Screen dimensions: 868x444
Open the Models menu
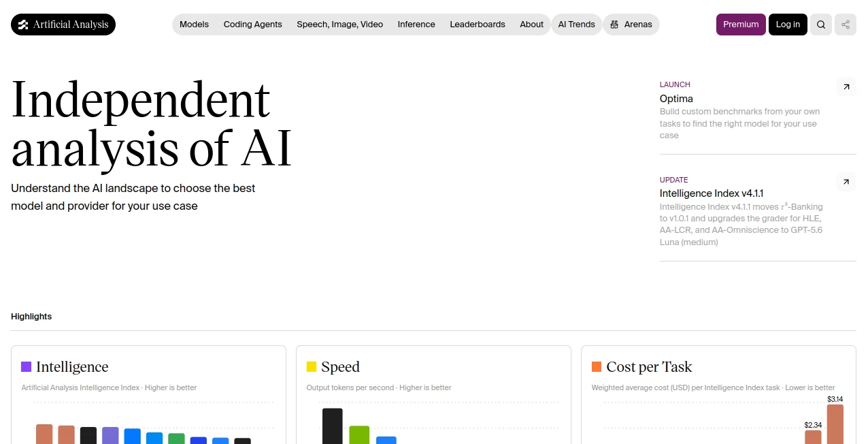[194, 25]
